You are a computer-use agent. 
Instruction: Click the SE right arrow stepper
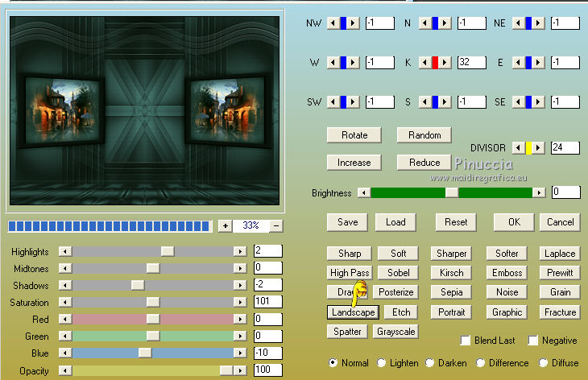click(538, 101)
